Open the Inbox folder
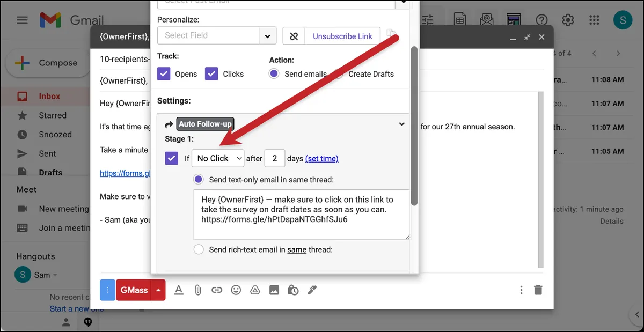The width and height of the screenshot is (644, 332). point(49,96)
